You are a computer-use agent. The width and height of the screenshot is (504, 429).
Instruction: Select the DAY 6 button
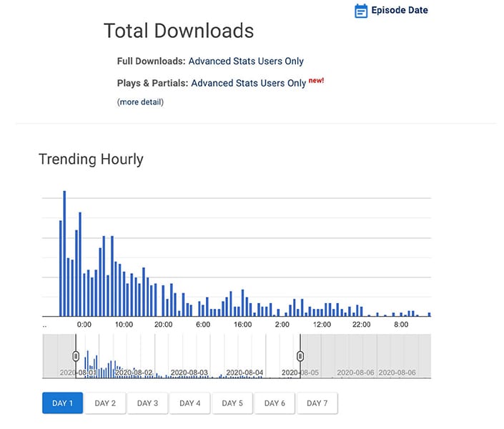click(x=275, y=403)
